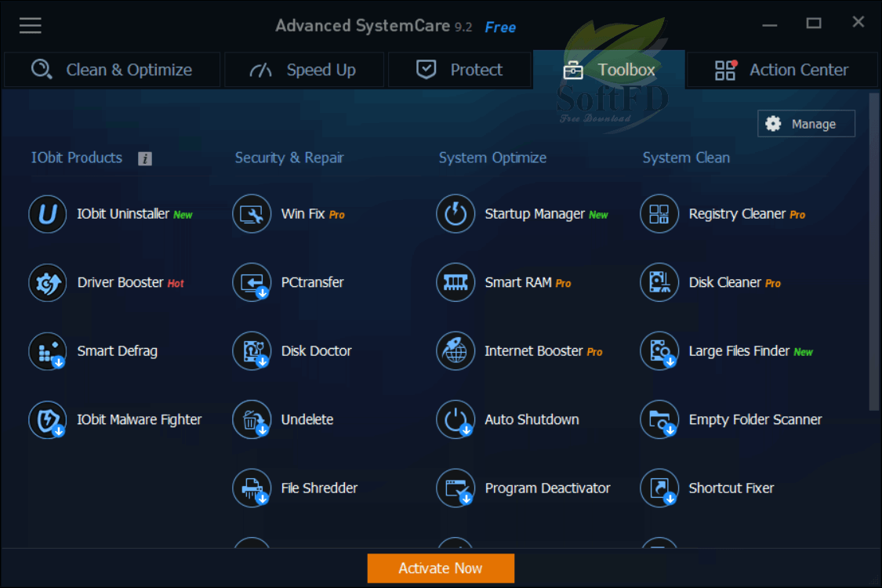Open the PCtransfer icon
Screen dimensions: 882x588
pos(252,282)
